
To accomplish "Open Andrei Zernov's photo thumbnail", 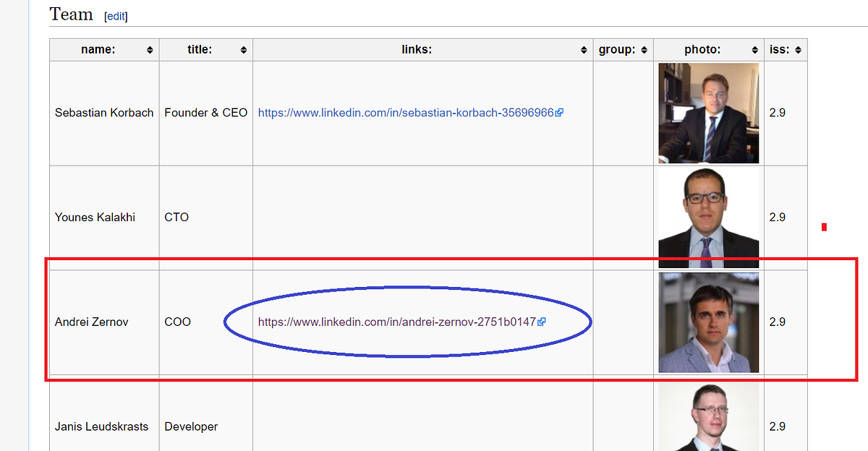I will pos(709,322).
